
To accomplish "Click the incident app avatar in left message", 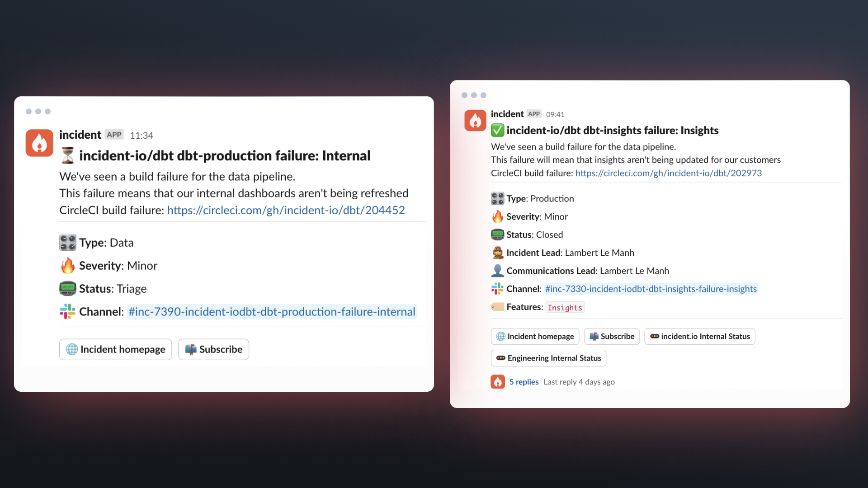I will click(39, 143).
